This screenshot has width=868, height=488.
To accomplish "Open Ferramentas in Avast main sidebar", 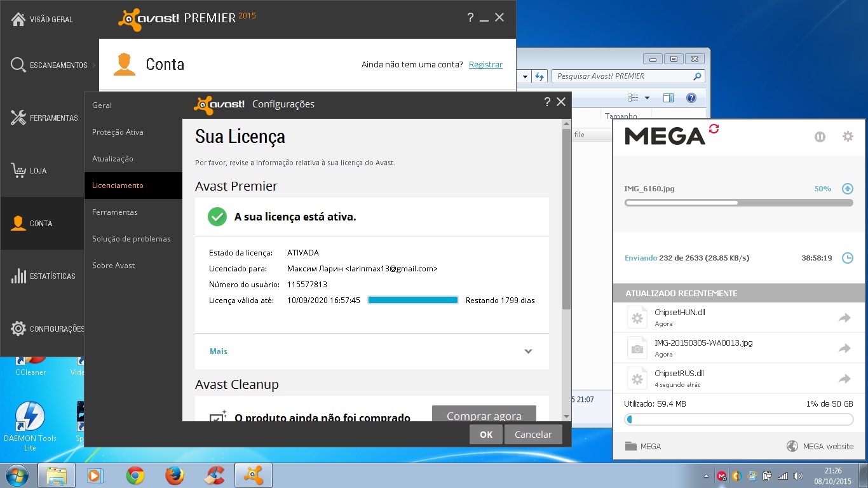I will (x=44, y=118).
